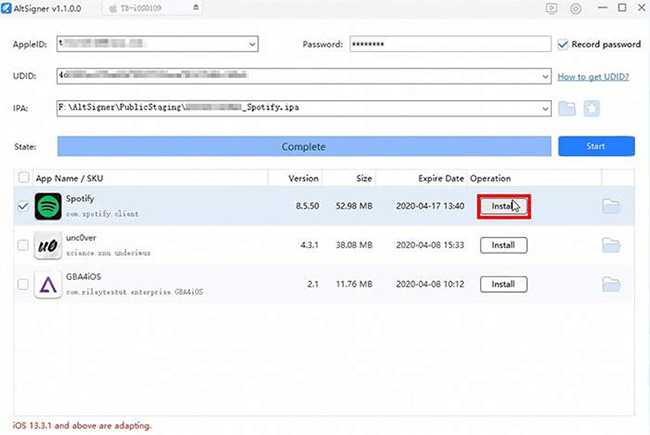Open the video tutorial icon in title bar
Viewport: 650px width, 435px height.
pyautogui.click(x=551, y=9)
